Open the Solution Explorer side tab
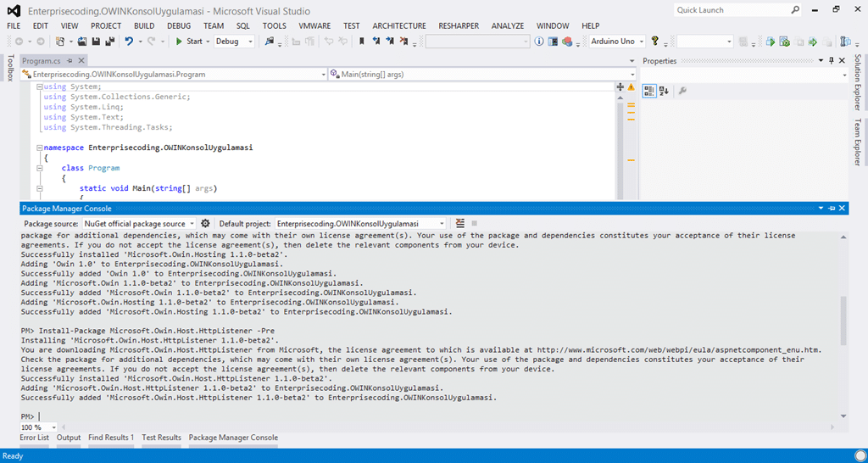Screen dimensions: 868x463 pos(858,82)
